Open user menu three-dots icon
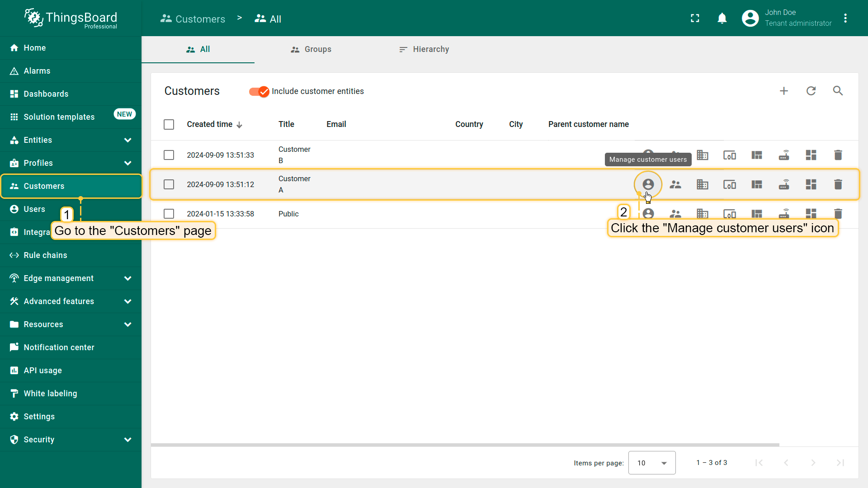 pos(845,18)
